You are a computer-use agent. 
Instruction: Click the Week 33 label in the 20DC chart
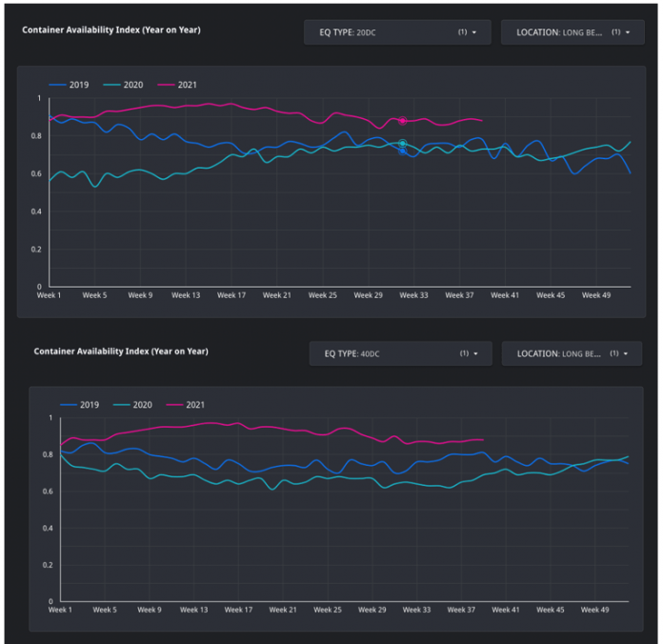414,295
